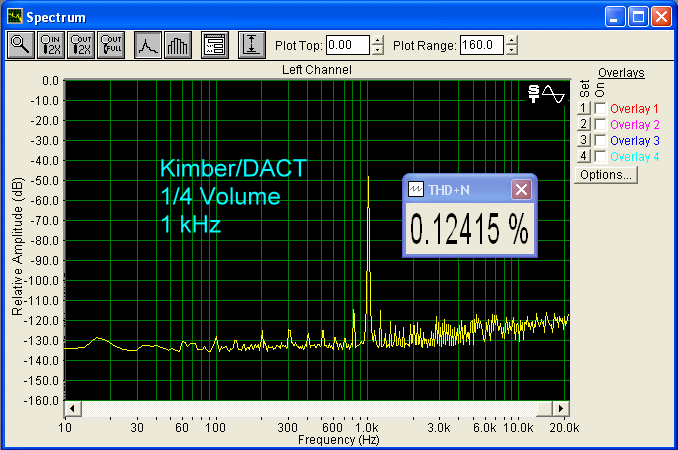
Task: Zoom out to full view
Action: pyautogui.click(x=110, y=44)
